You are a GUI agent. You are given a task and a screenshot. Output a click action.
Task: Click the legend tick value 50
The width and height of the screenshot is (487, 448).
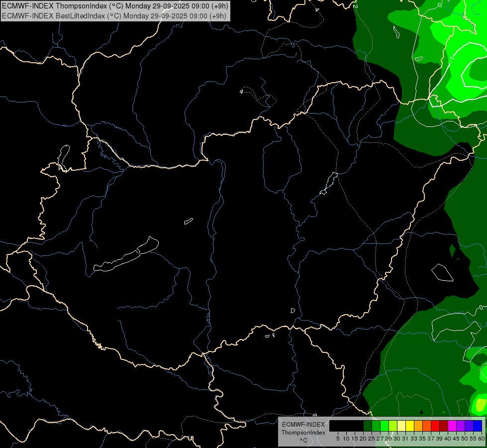(x=465, y=439)
